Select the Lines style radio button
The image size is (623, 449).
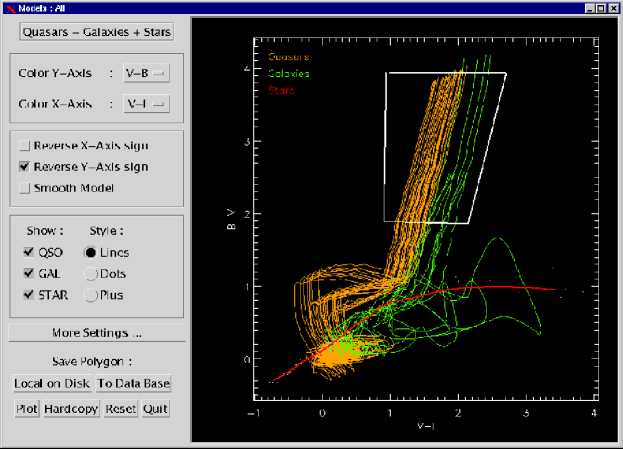point(92,253)
